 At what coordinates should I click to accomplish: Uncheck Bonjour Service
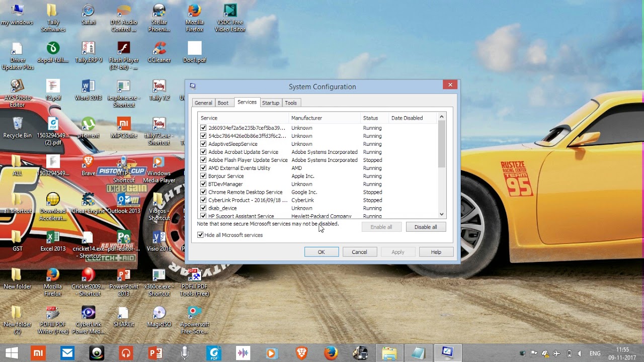203,176
